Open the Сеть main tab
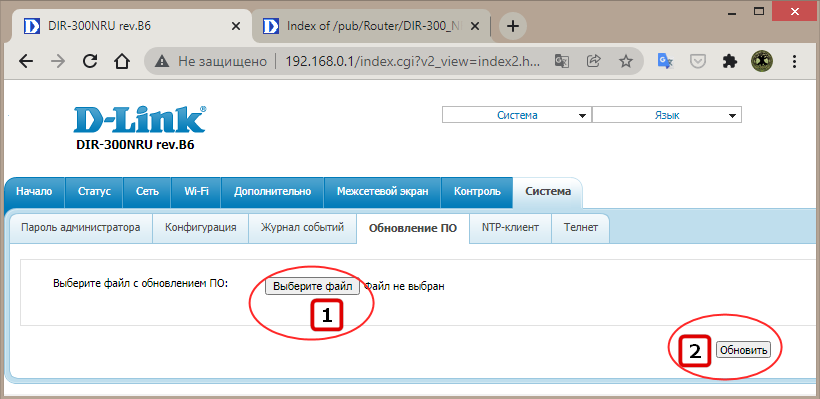The image size is (820, 399). [x=147, y=192]
